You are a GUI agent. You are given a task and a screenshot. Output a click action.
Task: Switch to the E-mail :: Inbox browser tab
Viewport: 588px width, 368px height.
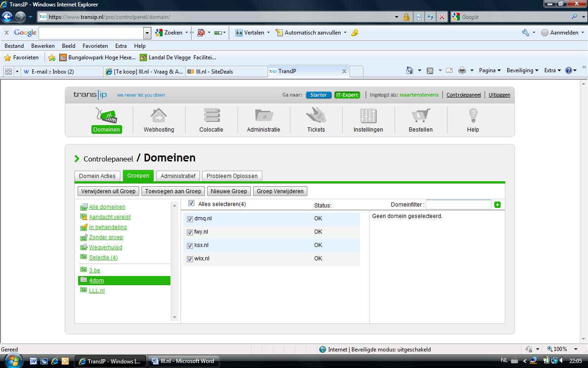click(x=62, y=71)
